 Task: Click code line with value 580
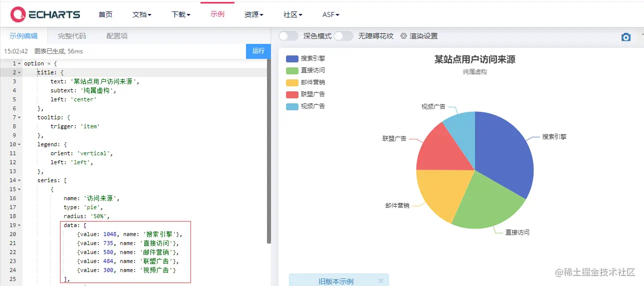click(128, 252)
